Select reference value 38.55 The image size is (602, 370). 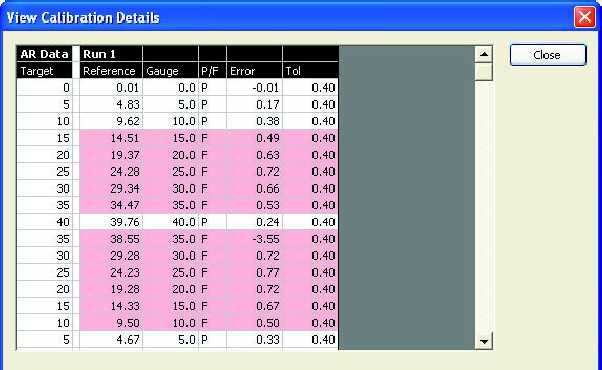[111, 239]
